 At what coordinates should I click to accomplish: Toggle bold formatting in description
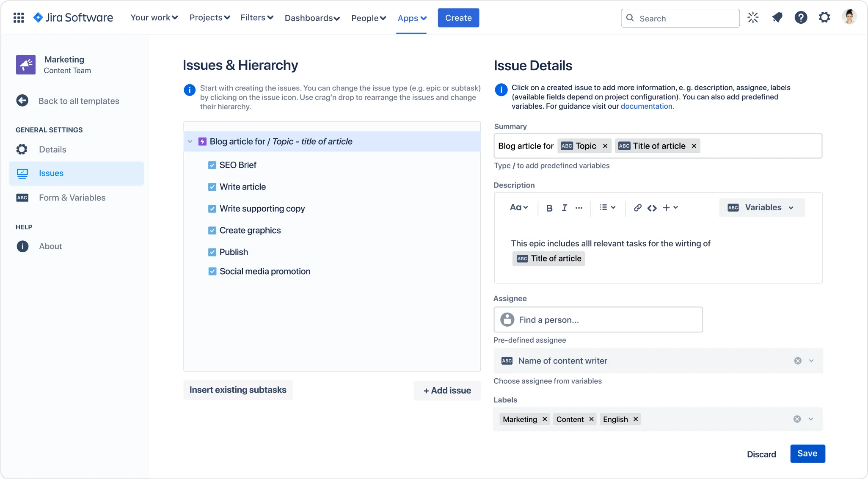549,208
